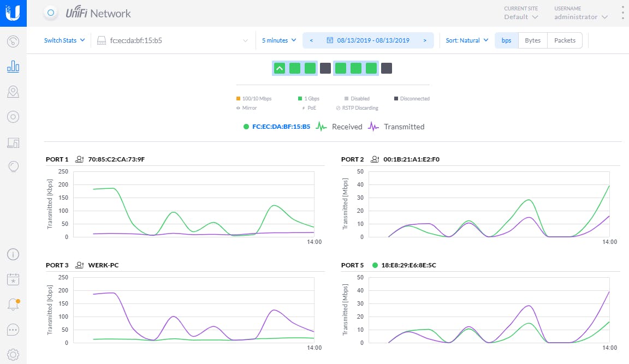The width and height of the screenshot is (629, 364).
Task: Open the Settings gear icon
Action: point(13,354)
